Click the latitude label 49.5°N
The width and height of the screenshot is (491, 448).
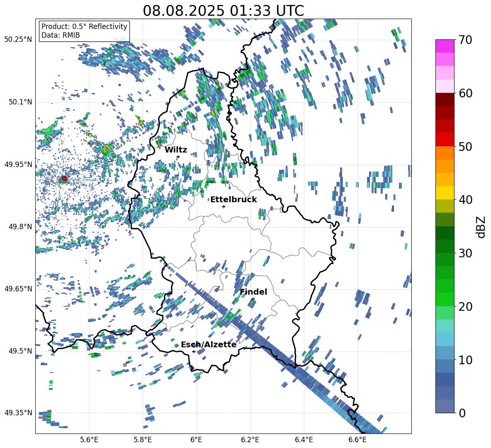coord(20,351)
